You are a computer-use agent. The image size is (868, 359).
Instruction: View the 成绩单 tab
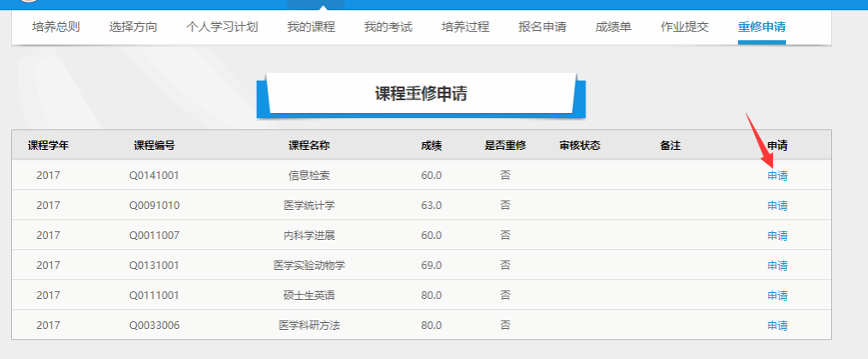(613, 27)
